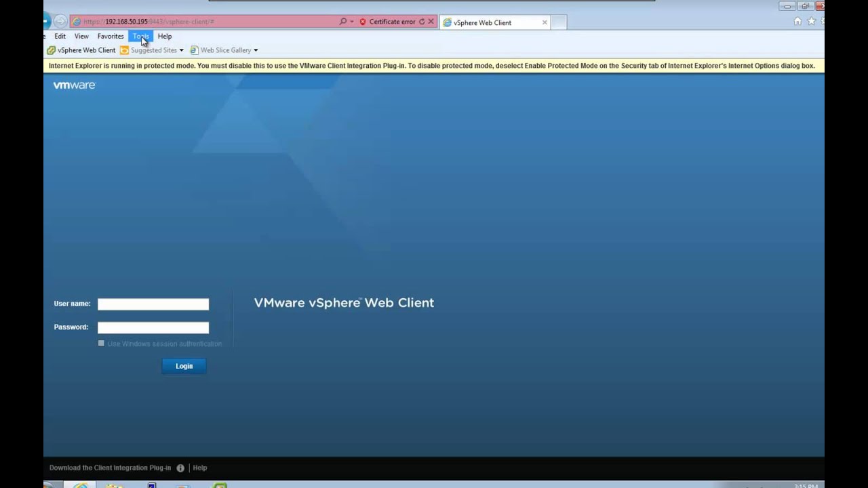Open favorites with the star icon
This screenshot has width=868, height=488.
(x=811, y=21)
